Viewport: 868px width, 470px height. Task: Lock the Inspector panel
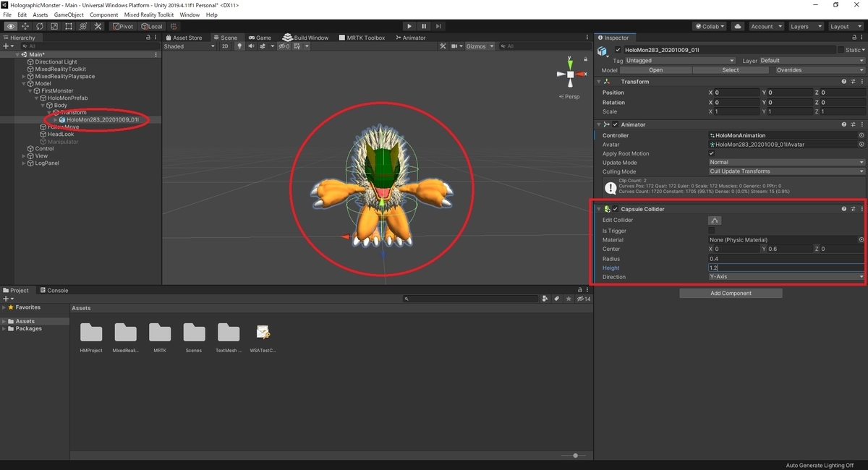click(x=853, y=38)
